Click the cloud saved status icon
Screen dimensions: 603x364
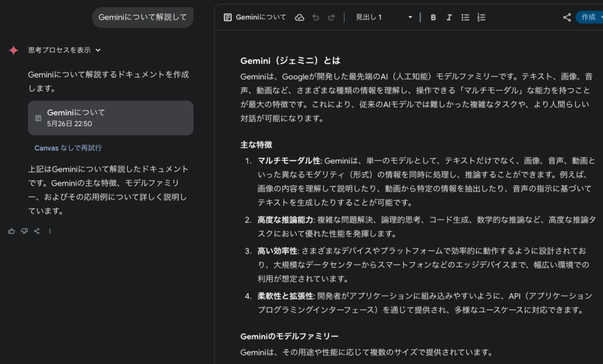pos(300,17)
